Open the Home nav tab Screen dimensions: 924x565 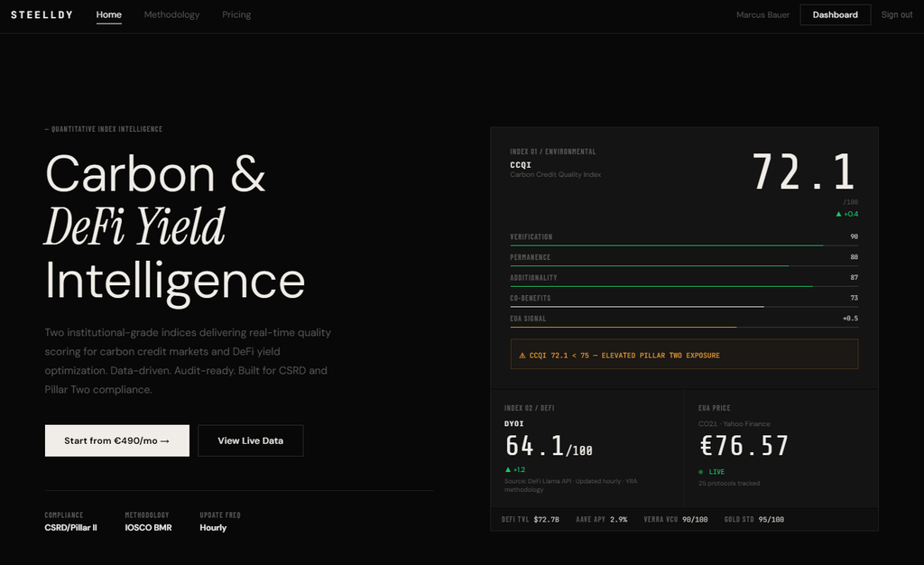coord(109,14)
